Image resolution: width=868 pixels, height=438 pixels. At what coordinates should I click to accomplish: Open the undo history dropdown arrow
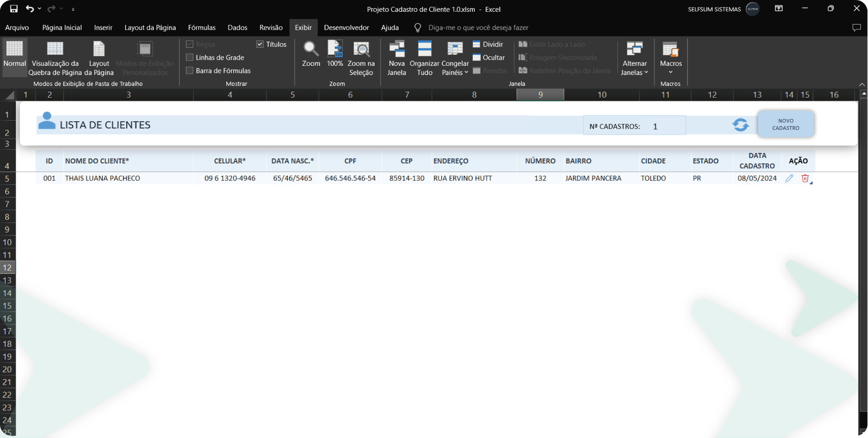[x=40, y=9]
